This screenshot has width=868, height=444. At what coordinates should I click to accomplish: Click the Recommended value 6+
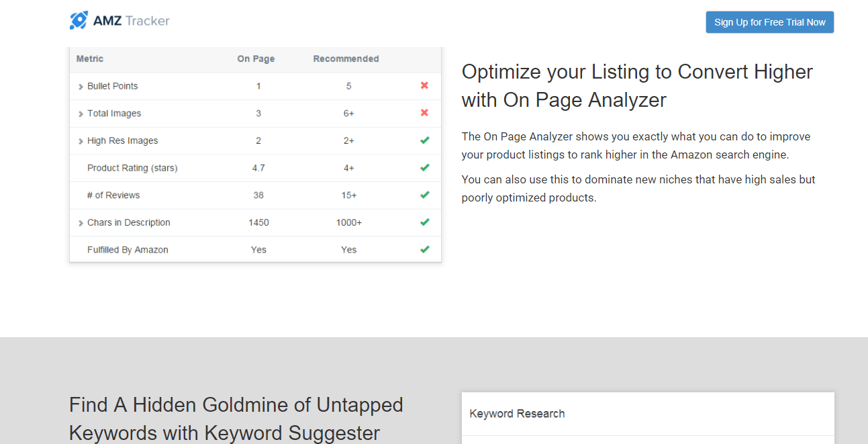click(x=349, y=114)
